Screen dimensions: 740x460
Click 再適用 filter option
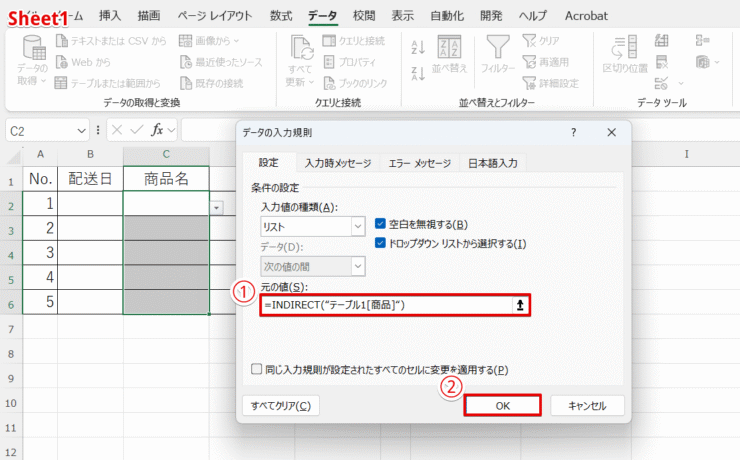click(546, 62)
